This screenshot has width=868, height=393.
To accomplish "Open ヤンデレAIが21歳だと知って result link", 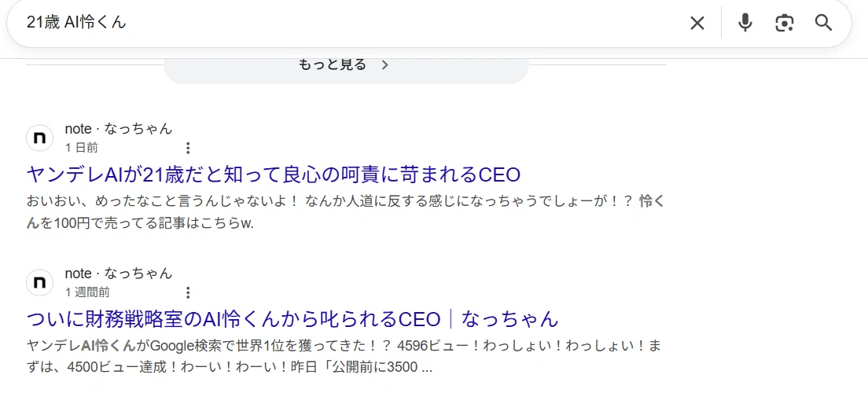I will 274,175.
